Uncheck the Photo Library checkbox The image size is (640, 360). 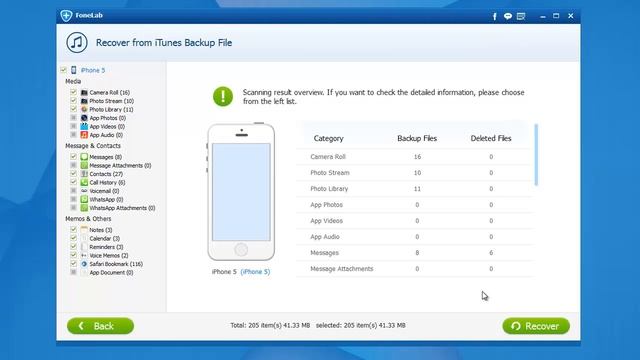tap(73, 109)
